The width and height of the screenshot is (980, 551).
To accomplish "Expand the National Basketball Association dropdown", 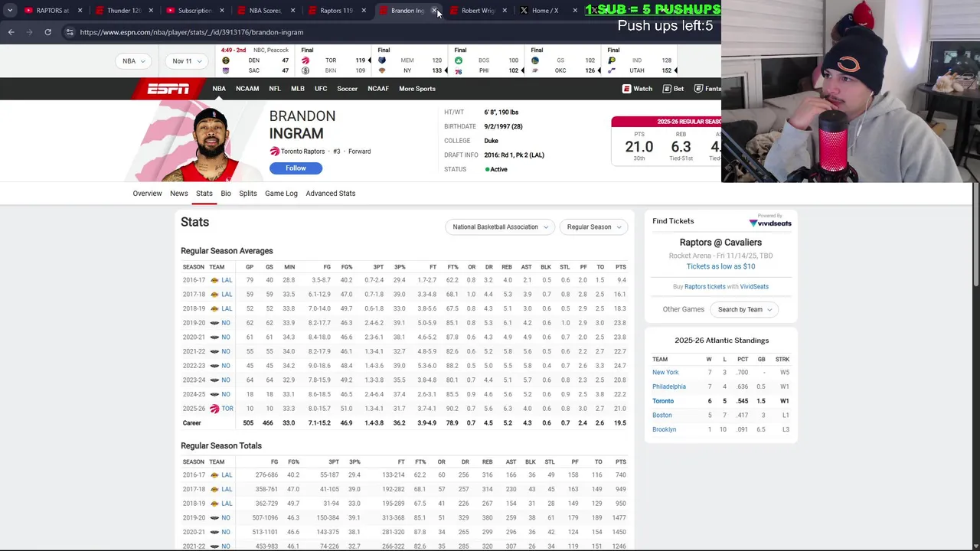I will coord(500,227).
